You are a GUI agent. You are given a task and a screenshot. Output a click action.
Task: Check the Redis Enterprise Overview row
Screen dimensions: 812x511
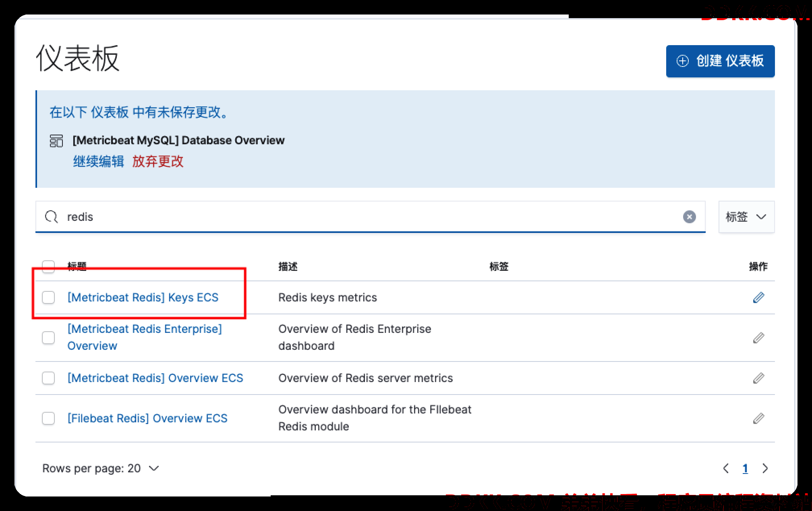48,338
